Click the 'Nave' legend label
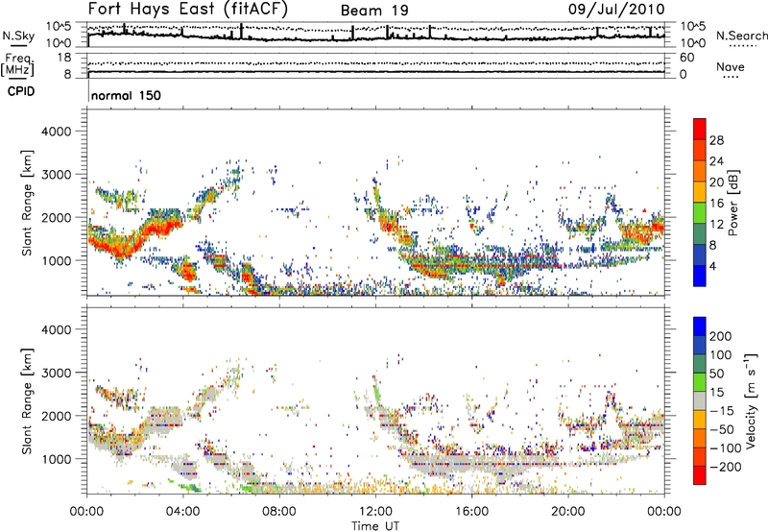Screen dimensions: 768x532 (731, 66)
